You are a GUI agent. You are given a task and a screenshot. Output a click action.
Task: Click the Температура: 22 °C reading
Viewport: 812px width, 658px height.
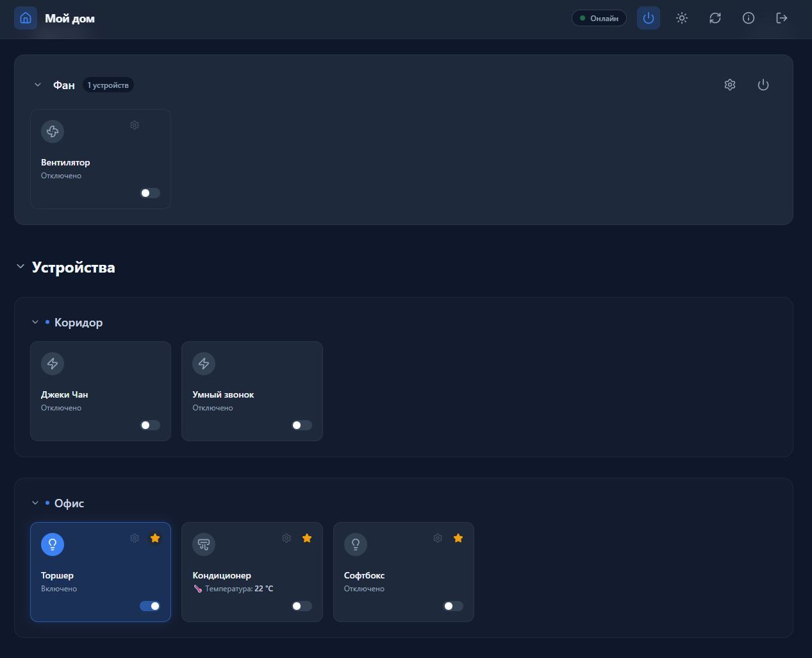(239, 589)
